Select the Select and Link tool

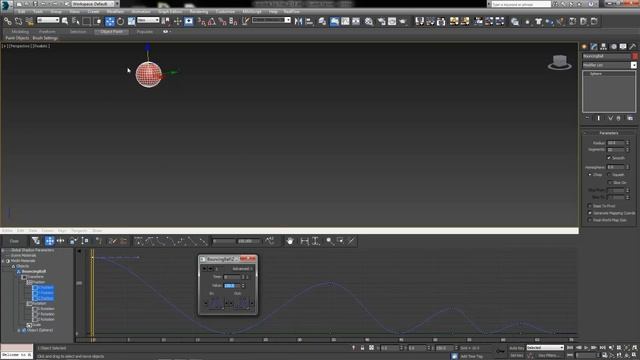[x=7, y=21]
